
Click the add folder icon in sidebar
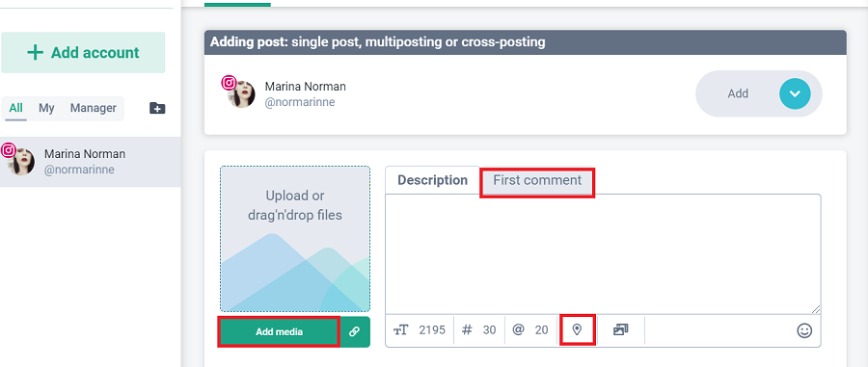[157, 108]
